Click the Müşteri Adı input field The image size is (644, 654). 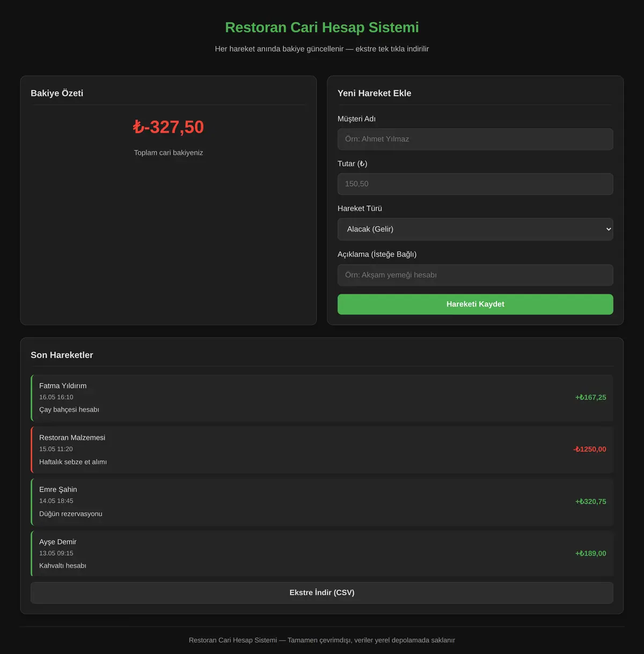point(475,139)
